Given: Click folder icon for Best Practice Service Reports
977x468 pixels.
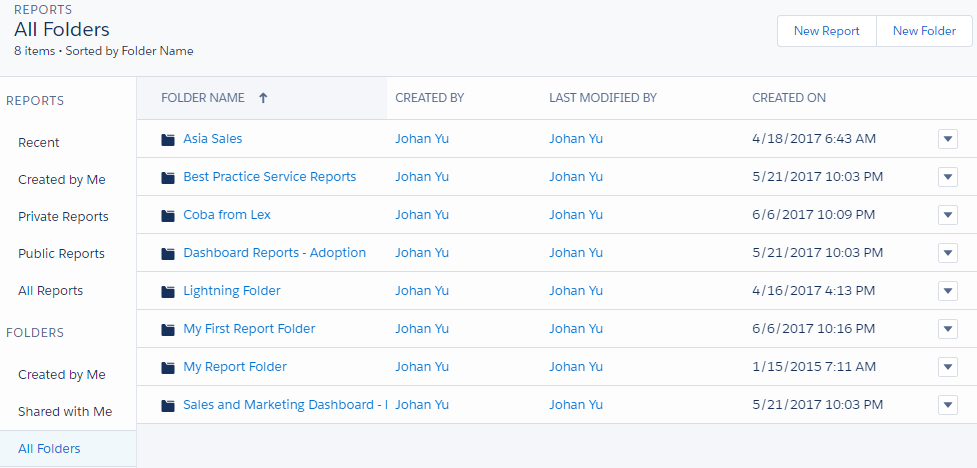Looking at the screenshot, I should tap(168, 177).
